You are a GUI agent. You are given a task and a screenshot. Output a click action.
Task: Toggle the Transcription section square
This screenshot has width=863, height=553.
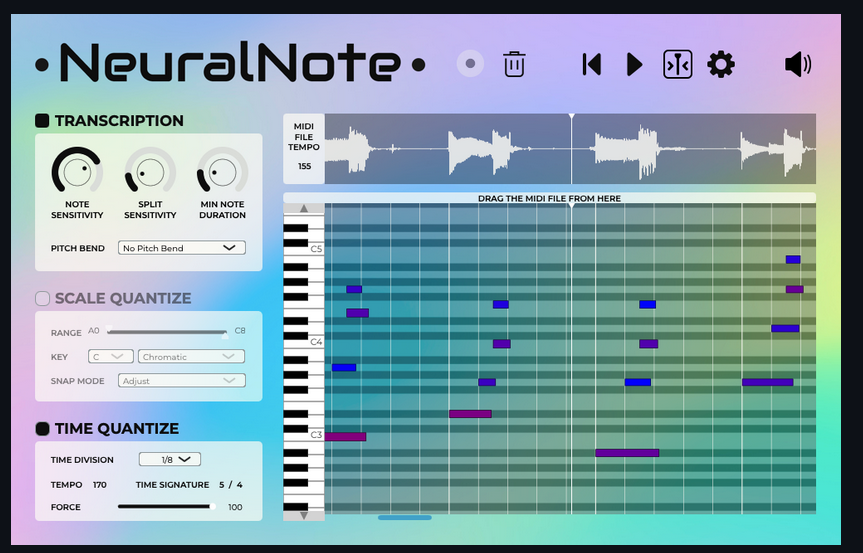tap(42, 121)
